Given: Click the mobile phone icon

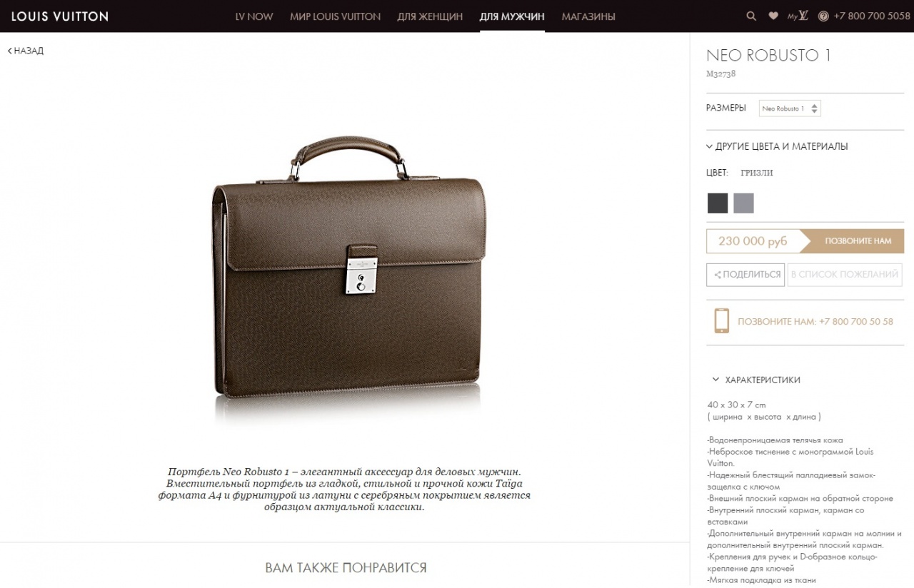Looking at the screenshot, I should click(x=721, y=321).
